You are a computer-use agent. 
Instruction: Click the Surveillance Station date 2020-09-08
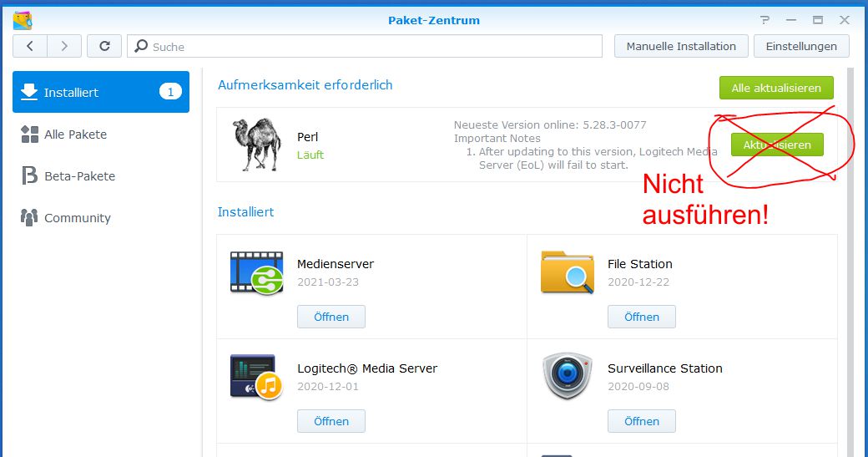[638, 386]
